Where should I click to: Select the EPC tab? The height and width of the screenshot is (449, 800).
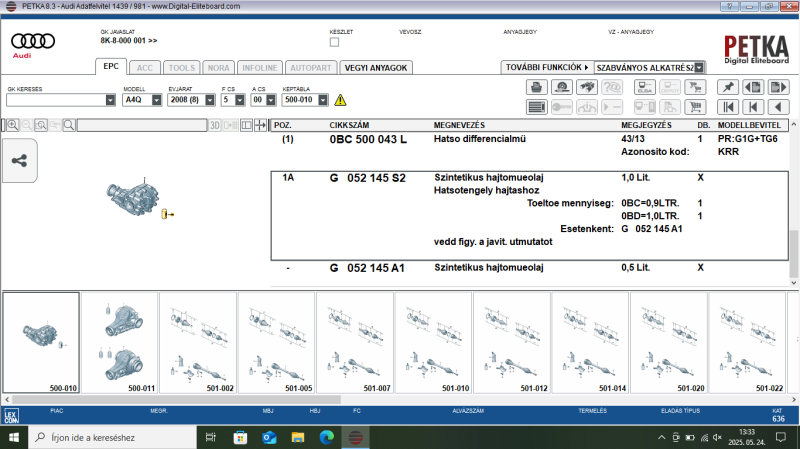[111, 66]
